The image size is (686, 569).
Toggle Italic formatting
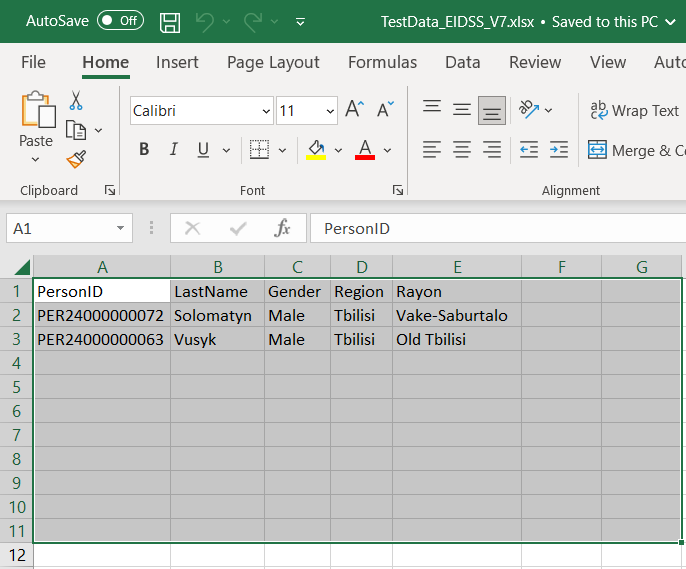coord(173,150)
